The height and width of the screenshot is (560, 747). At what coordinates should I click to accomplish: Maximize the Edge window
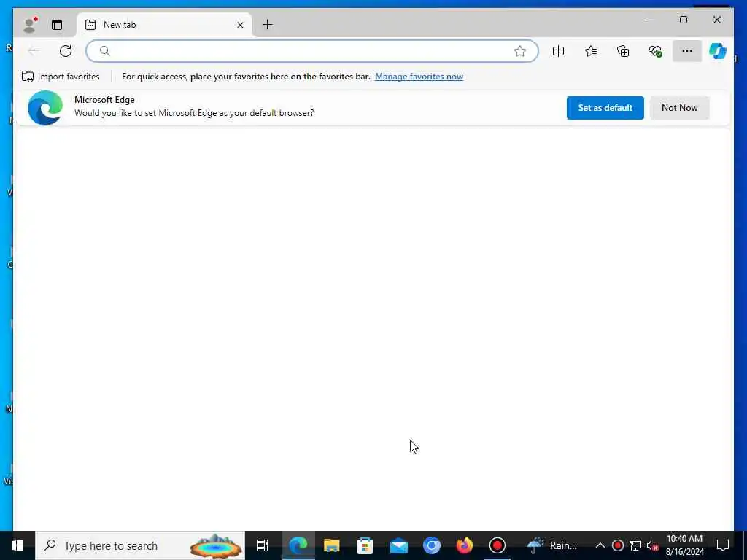tap(683, 20)
